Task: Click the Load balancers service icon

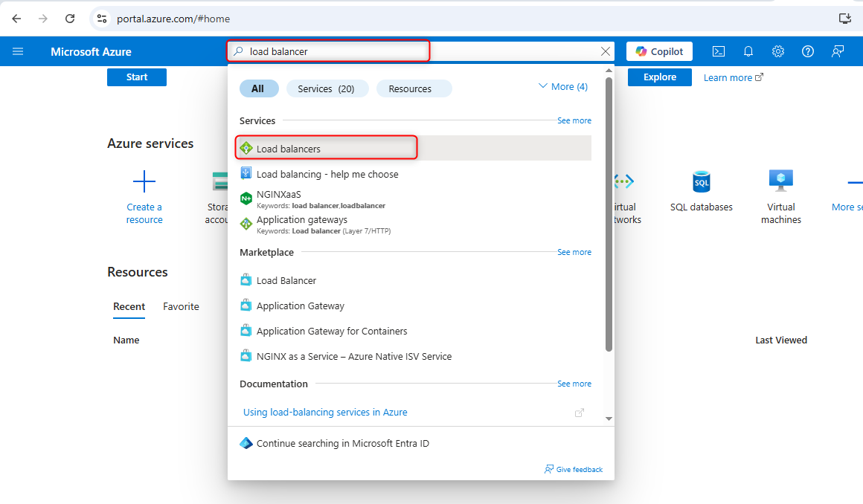Action: click(246, 148)
